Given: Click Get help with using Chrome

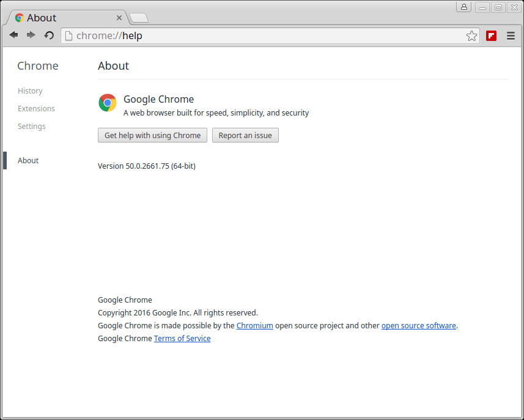Looking at the screenshot, I should point(152,135).
